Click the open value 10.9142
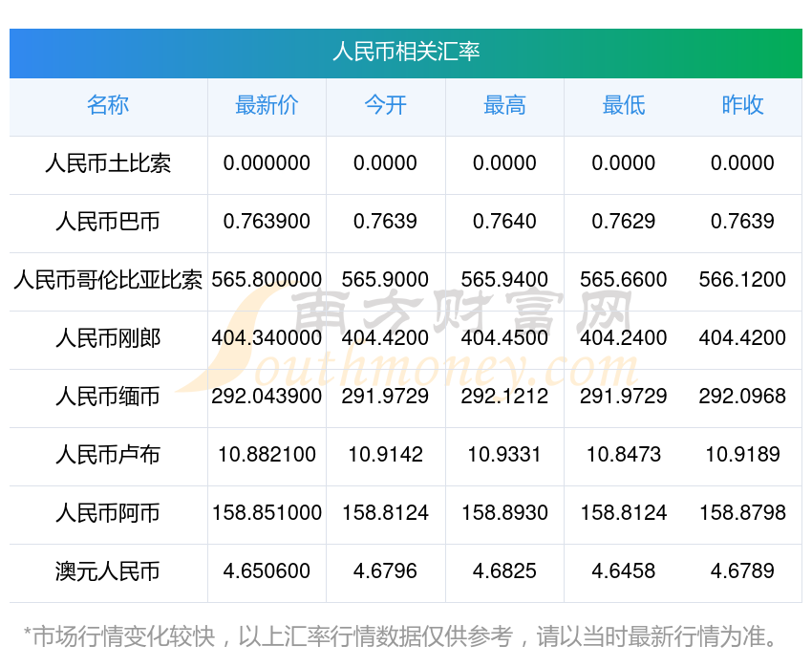812x667 pixels. tap(385, 455)
